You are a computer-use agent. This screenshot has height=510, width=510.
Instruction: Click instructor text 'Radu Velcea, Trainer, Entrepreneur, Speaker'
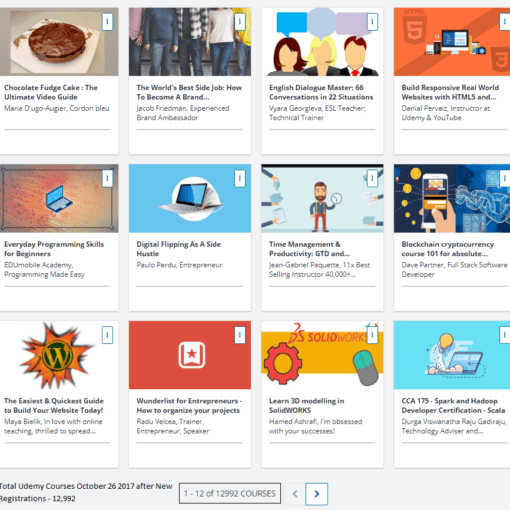tap(173, 426)
